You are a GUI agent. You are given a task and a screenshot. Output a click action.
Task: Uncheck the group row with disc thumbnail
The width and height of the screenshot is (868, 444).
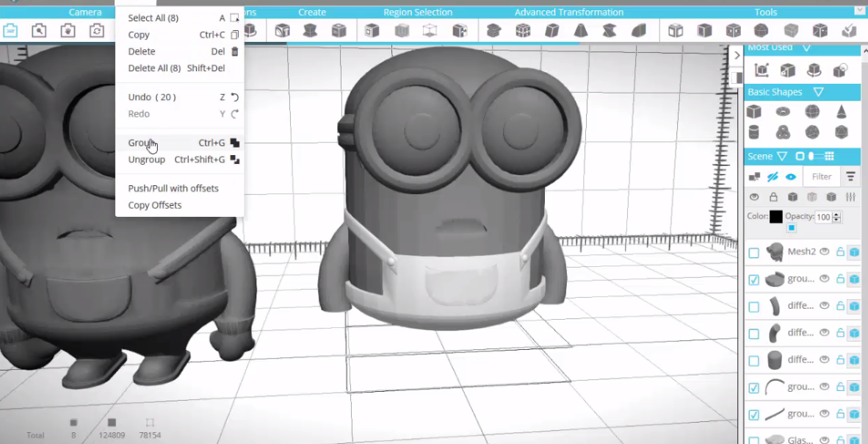pos(753,280)
